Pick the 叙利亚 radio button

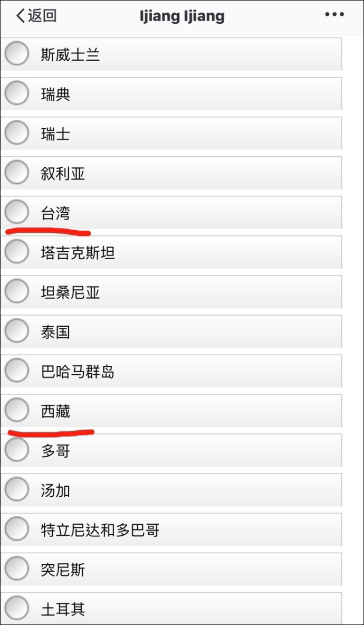(17, 173)
